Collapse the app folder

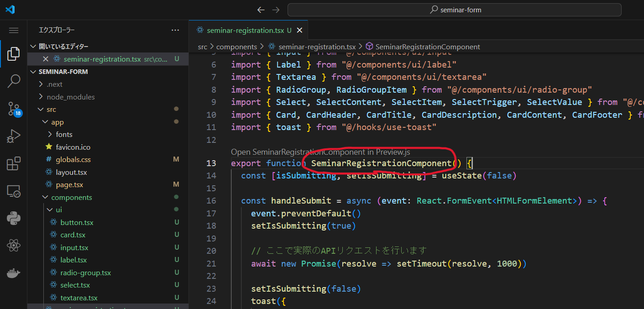pyautogui.click(x=108, y=122)
